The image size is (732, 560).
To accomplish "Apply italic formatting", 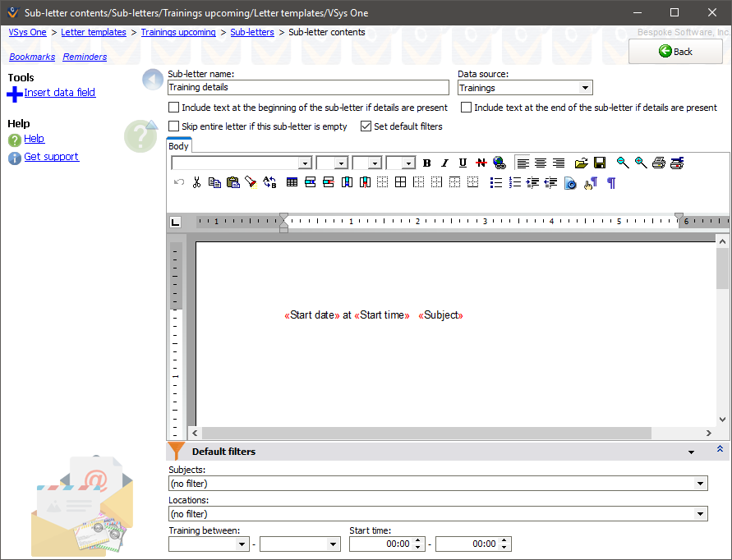I will [x=444, y=163].
